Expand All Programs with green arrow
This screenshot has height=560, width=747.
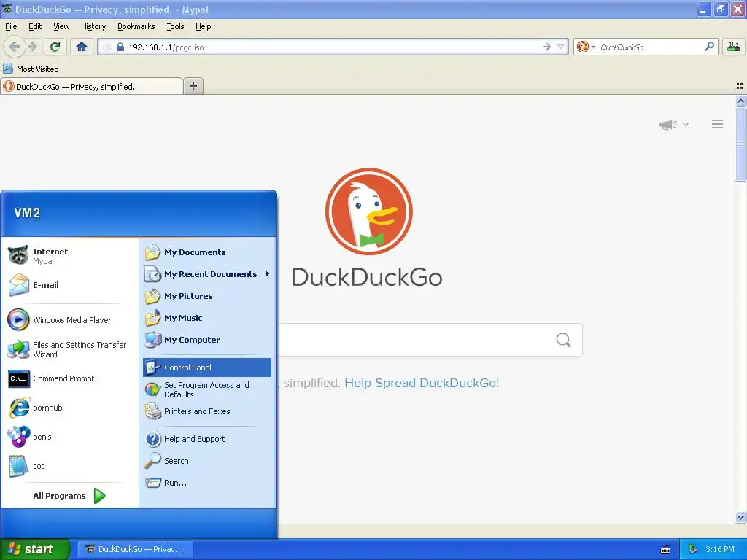pyautogui.click(x=69, y=496)
